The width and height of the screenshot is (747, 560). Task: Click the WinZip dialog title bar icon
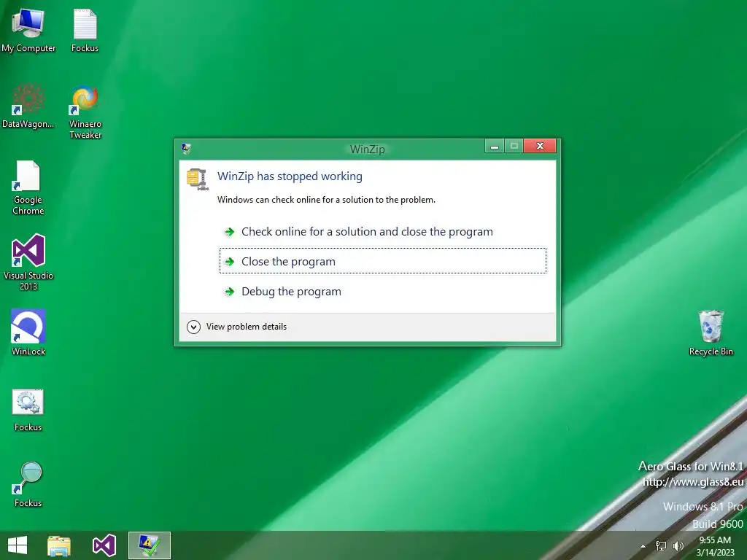(x=186, y=149)
